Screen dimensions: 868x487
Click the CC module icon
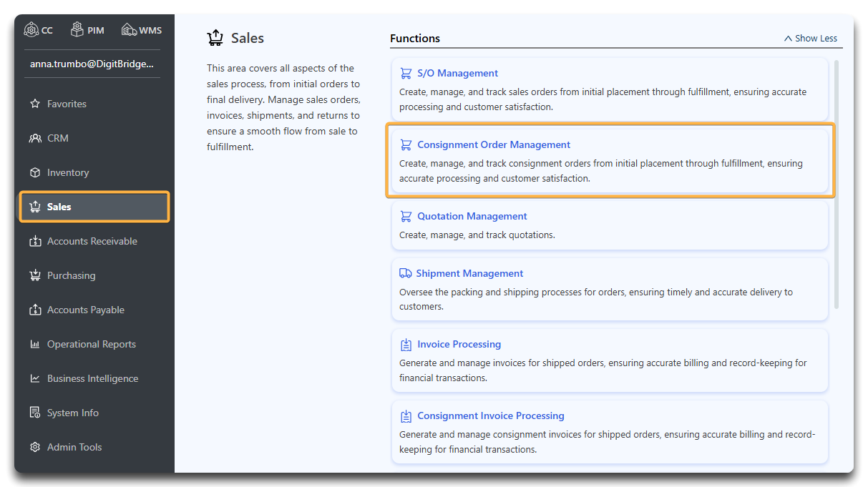point(31,30)
